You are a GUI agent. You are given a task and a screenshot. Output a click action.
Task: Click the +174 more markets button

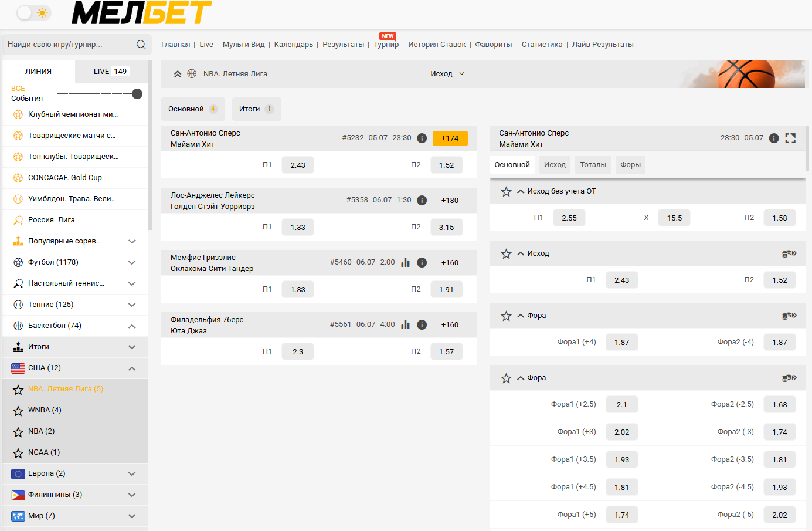pyautogui.click(x=450, y=138)
